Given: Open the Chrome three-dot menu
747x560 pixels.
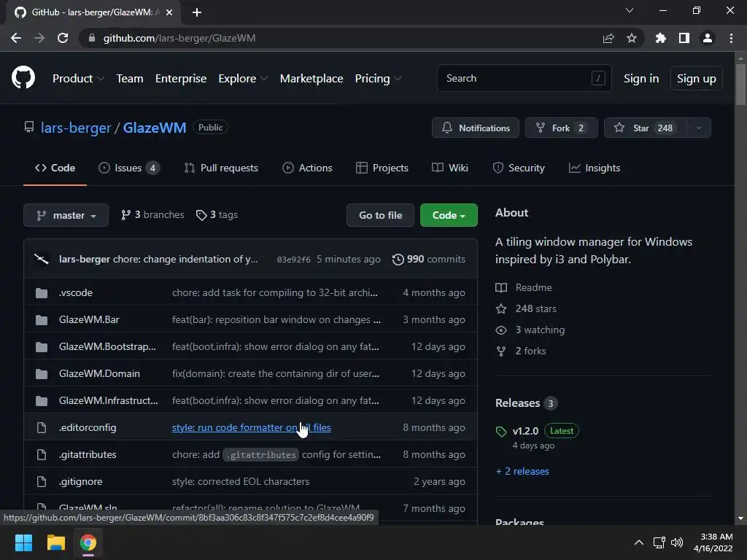Looking at the screenshot, I should tap(731, 38).
